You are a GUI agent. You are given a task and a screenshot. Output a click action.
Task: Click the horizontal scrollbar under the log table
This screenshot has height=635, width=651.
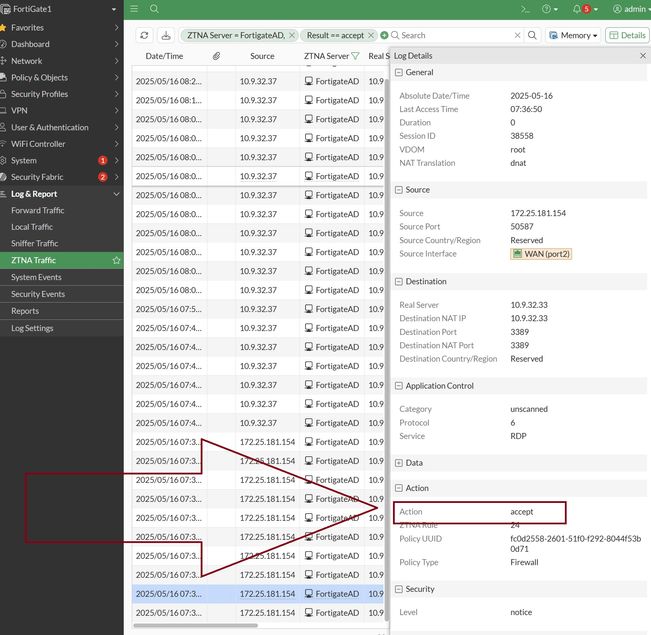195,625
